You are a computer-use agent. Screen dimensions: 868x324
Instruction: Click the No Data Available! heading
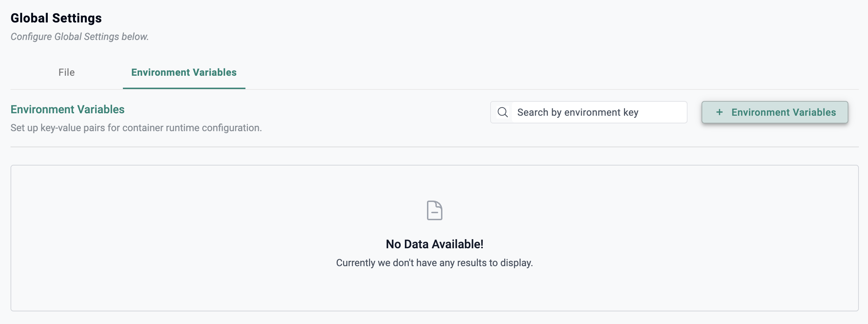434,244
